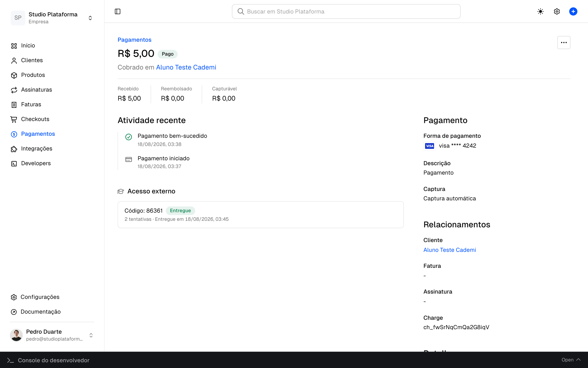Click Pedro Duarte's profile photo
This screenshot has height=368, width=588.
[16, 335]
